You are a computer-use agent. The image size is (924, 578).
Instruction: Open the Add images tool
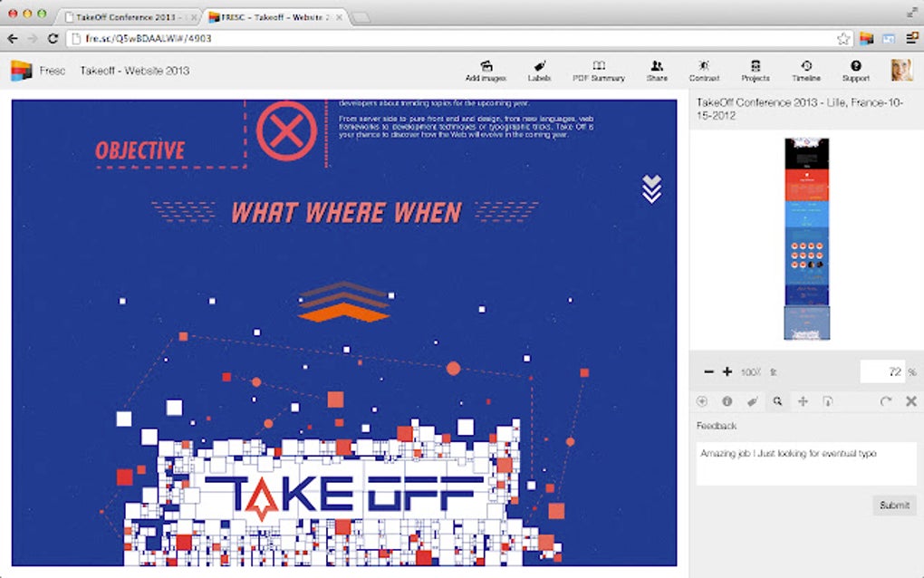click(x=486, y=71)
